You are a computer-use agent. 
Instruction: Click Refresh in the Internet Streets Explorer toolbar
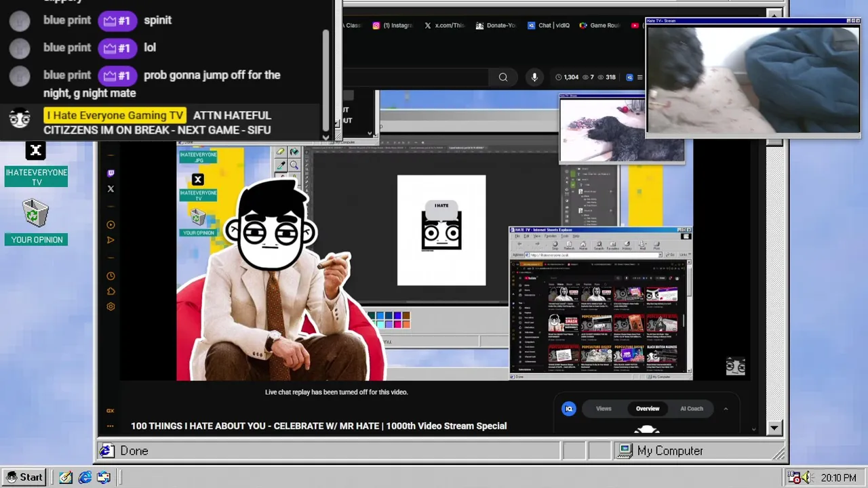click(569, 245)
